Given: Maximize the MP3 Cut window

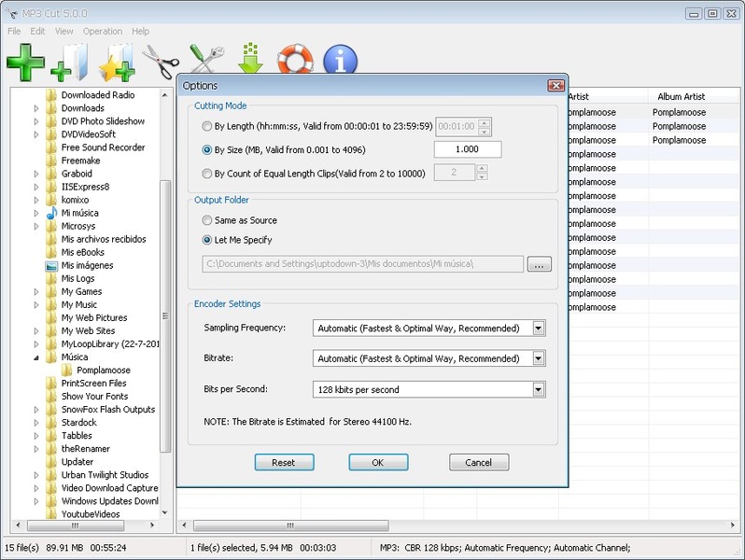Looking at the screenshot, I should [712, 13].
